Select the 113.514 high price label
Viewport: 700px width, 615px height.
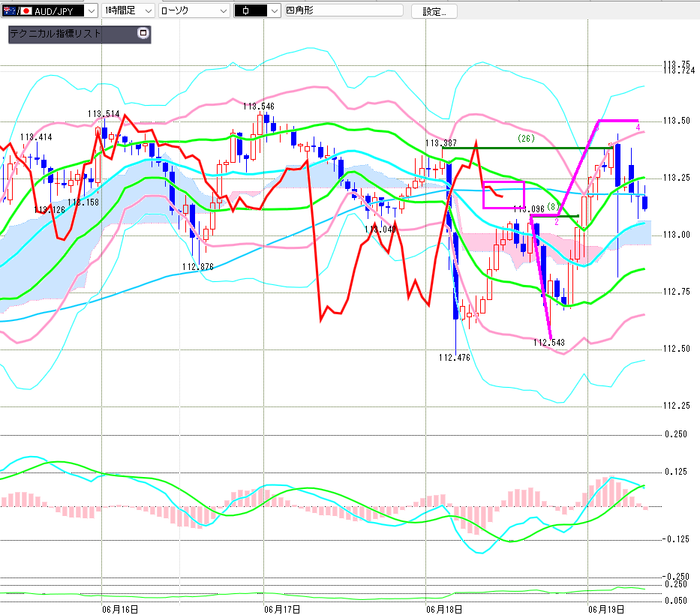(x=104, y=114)
